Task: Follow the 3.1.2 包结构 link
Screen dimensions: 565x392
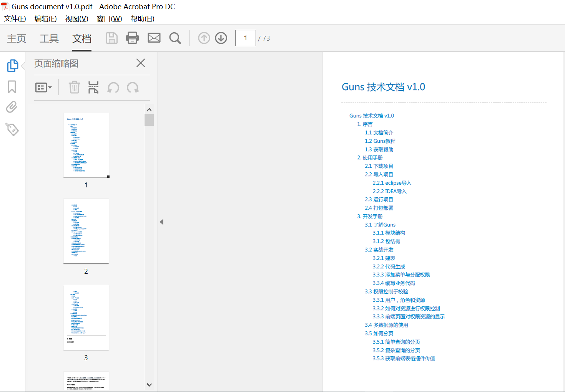Action: [386, 241]
